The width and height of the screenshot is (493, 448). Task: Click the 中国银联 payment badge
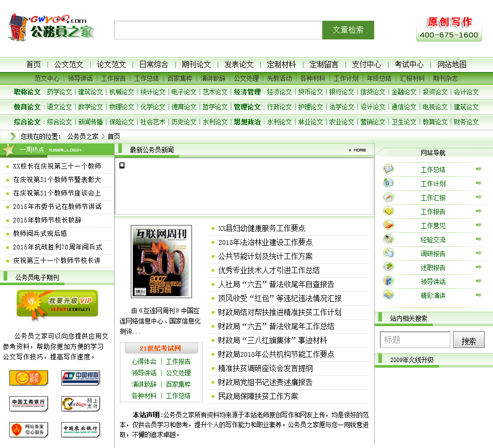[80, 377]
